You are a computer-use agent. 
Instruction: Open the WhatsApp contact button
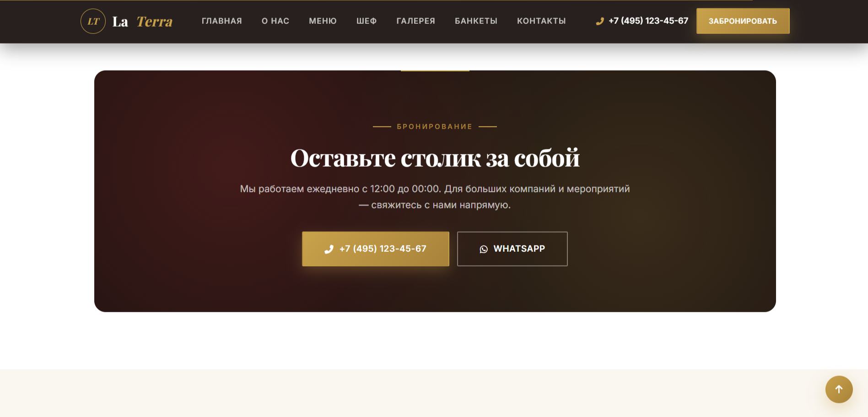coord(512,249)
